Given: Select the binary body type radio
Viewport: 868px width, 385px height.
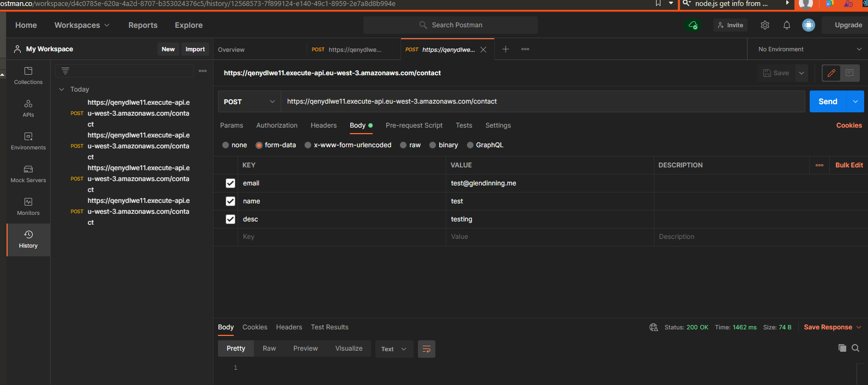Looking at the screenshot, I should click(x=433, y=145).
